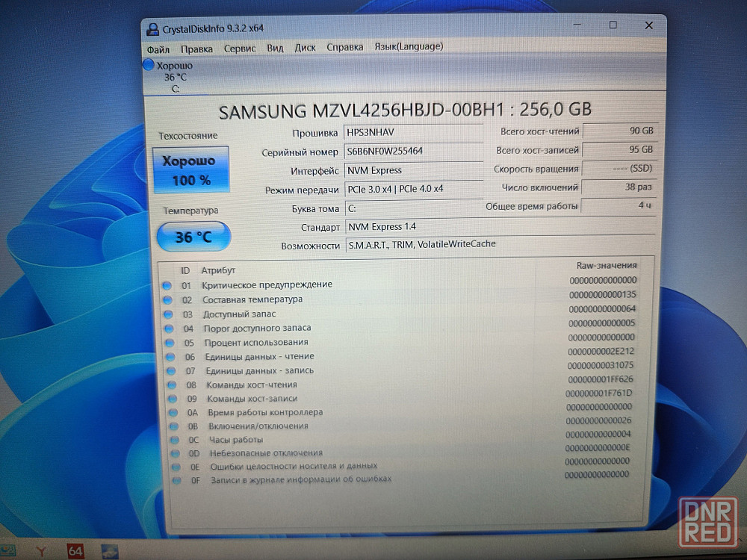Click the Буква тома field C:

point(414,208)
